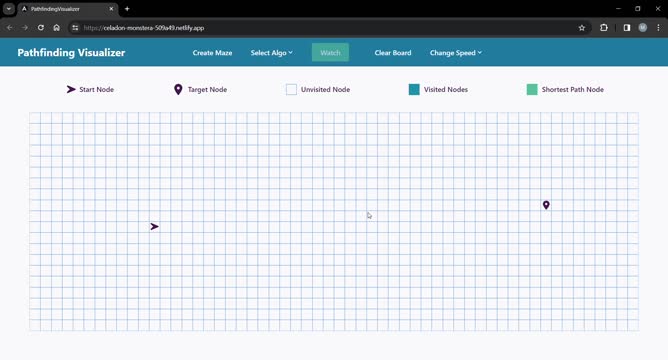668x360 pixels.
Task: Open Chrome's three-dot menu
Action: [658, 28]
